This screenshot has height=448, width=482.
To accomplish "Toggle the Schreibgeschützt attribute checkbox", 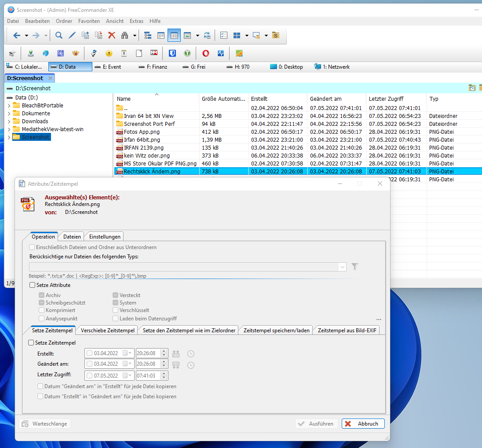I will coord(41,303).
